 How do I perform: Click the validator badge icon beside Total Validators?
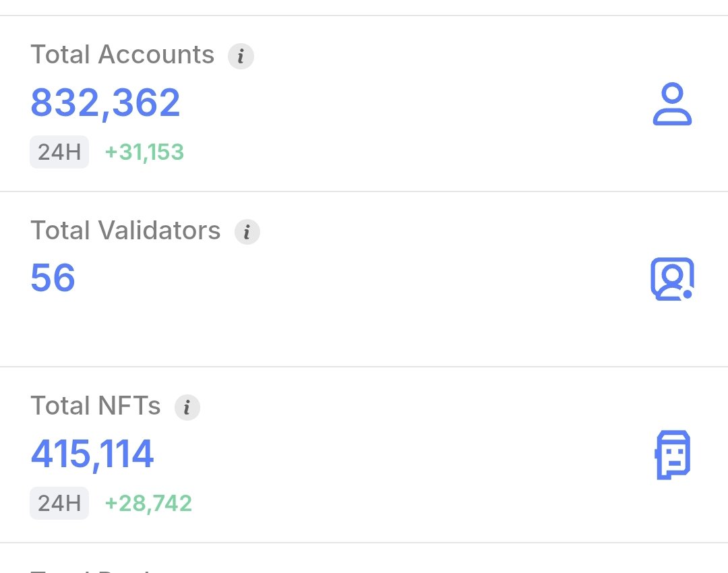point(672,279)
